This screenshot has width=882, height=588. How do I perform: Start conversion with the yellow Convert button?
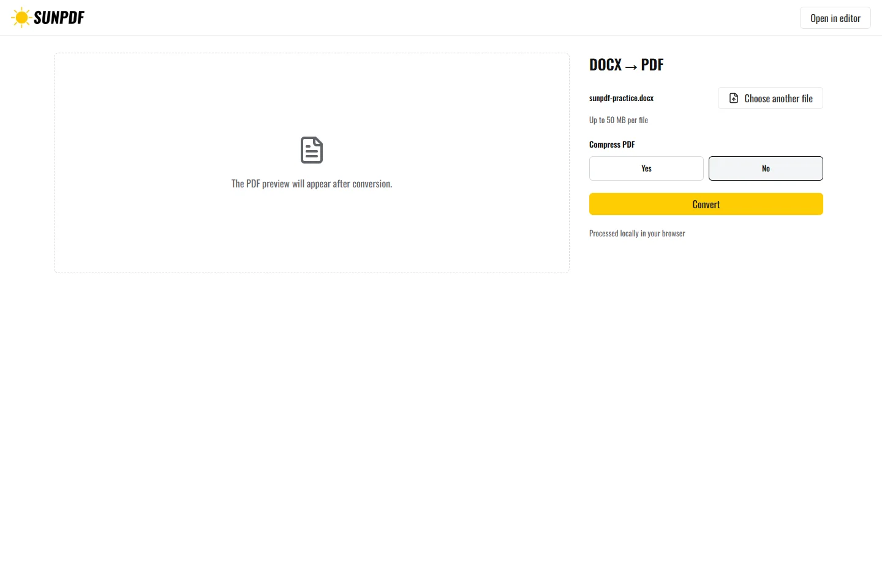click(706, 204)
